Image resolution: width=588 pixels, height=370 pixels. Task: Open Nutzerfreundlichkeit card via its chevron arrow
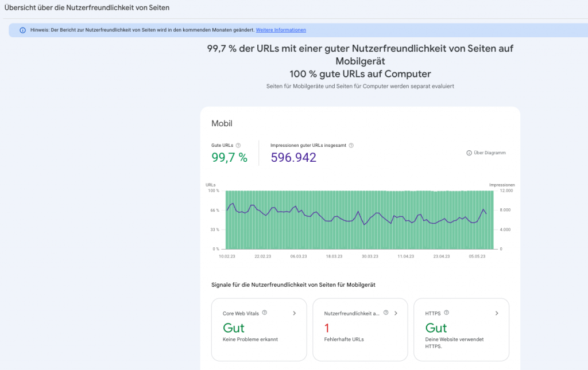(x=396, y=313)
